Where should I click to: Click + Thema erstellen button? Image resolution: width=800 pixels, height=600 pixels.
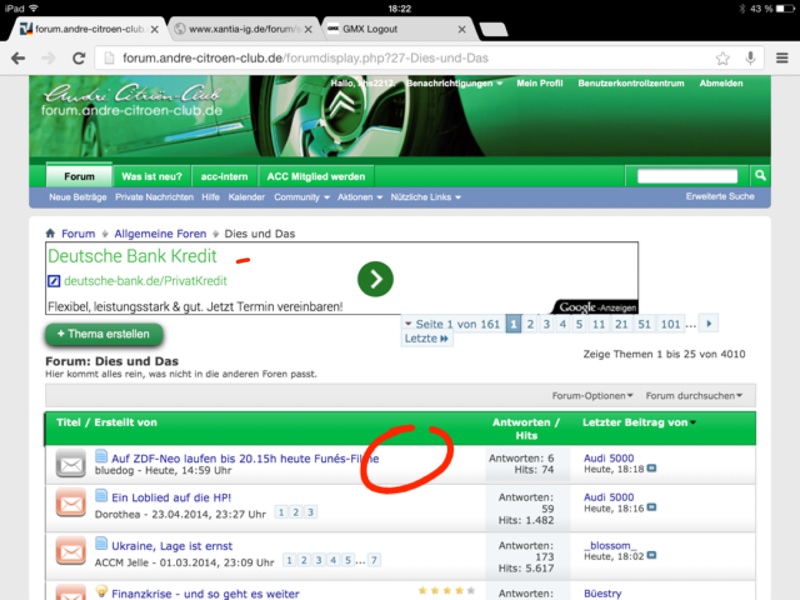point(104,334)
